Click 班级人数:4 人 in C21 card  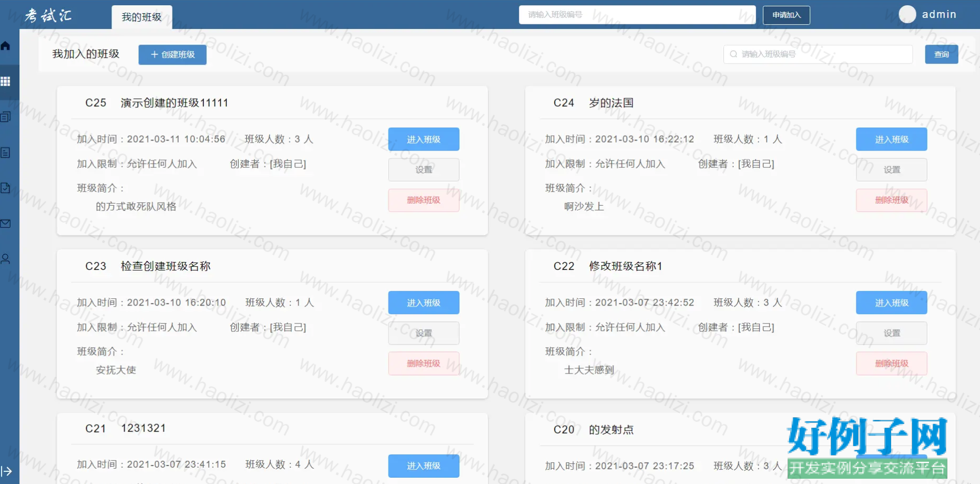point(279,465)
